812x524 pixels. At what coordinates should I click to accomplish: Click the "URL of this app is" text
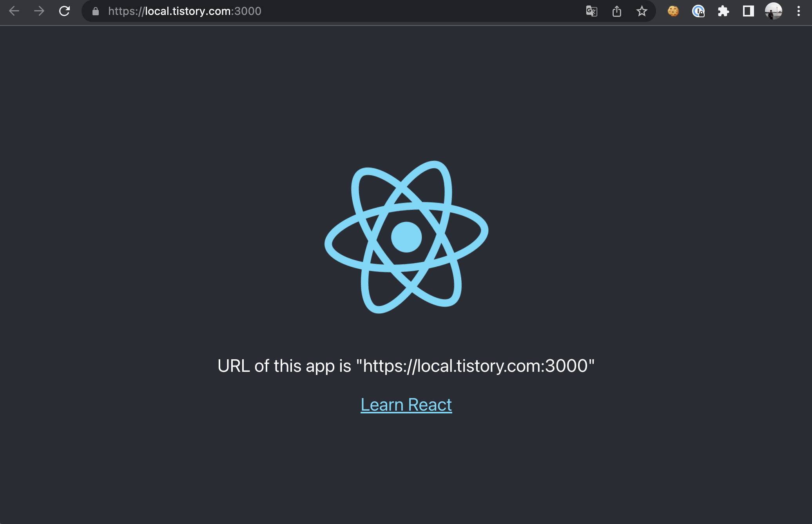click(284, 366)
